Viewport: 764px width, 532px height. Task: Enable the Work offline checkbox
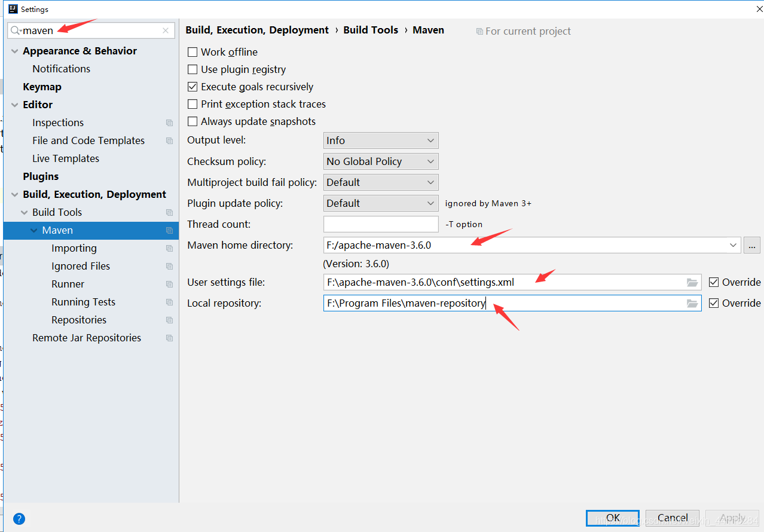tap(192, 52)
